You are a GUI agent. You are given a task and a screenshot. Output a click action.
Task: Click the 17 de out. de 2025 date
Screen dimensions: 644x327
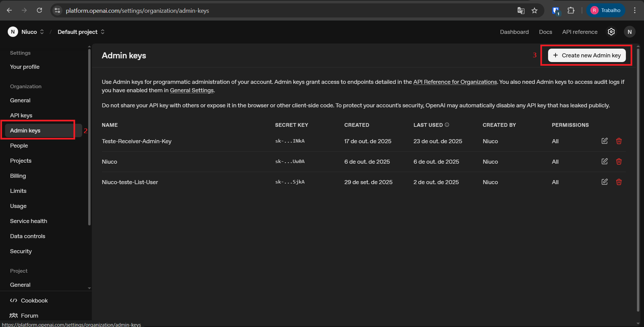tap(368, 141)
